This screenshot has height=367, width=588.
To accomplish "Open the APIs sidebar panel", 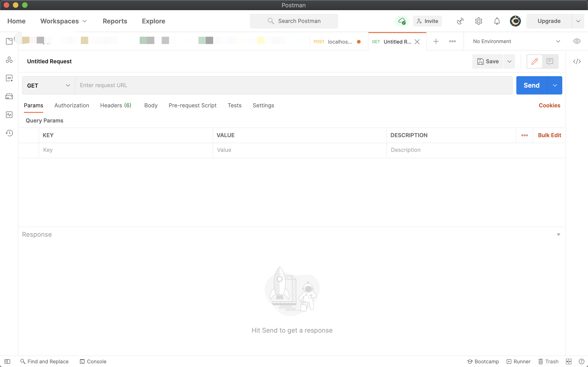I will click(9, 59).
